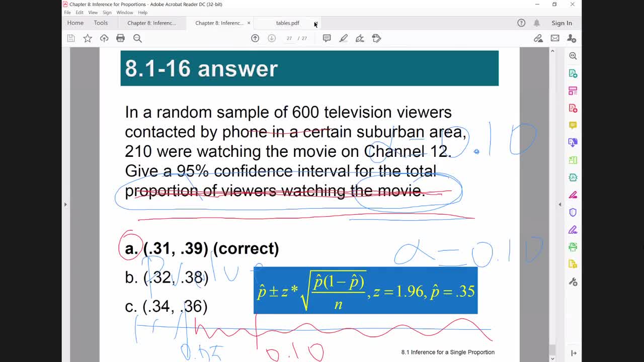Go to previous page arrow
644x362 pixels.
pos(255,38)
